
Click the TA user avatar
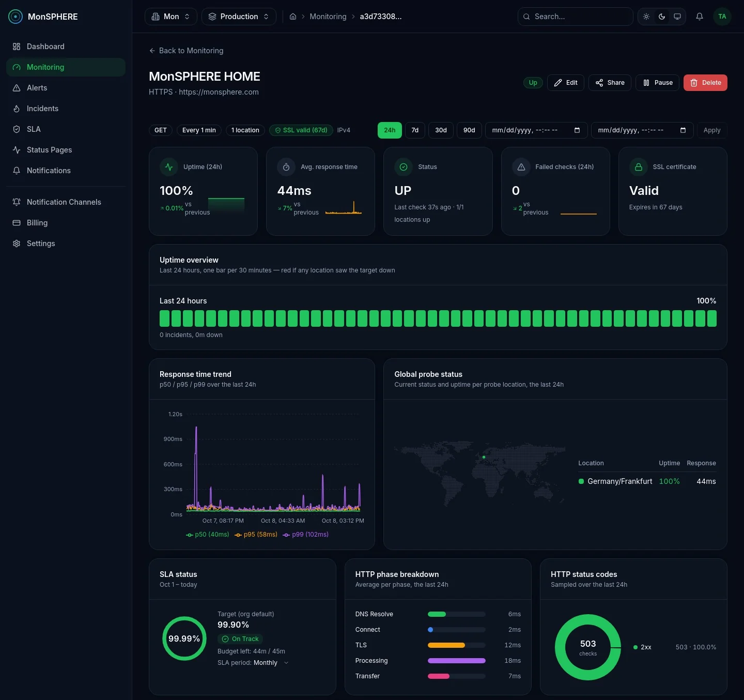coord(722,17)
